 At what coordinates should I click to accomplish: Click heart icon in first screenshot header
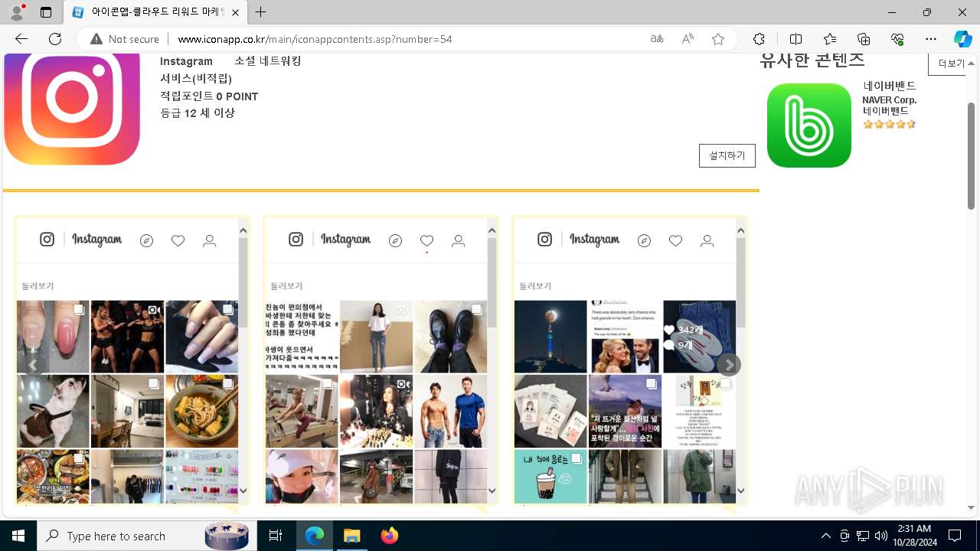[x=178, y=241]
